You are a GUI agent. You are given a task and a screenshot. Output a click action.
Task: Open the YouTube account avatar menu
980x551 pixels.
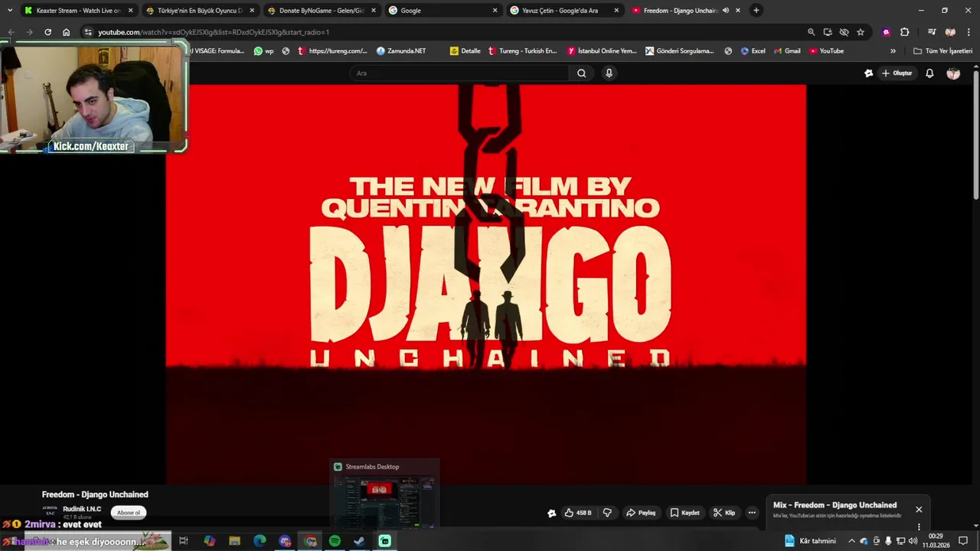pyautogui.click(x=953, y=73)
